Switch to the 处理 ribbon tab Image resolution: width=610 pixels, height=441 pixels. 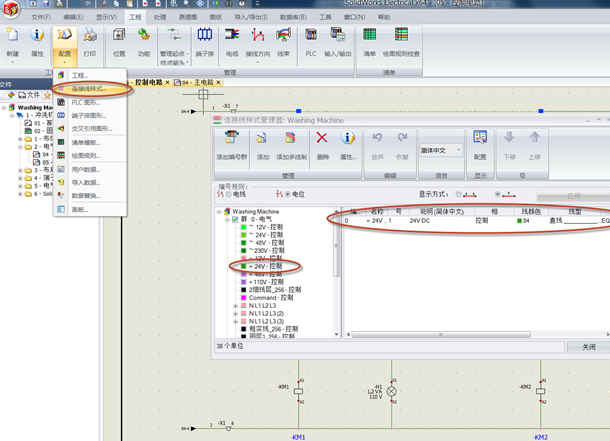coord(160,17)
